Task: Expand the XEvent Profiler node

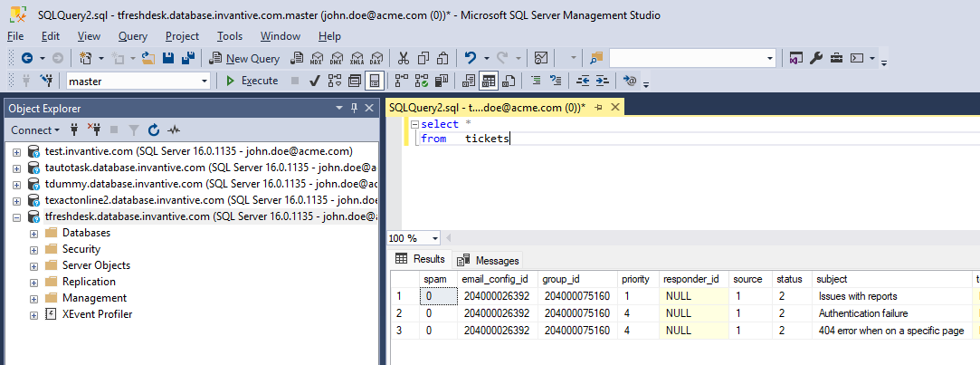Action: [33, 314]
